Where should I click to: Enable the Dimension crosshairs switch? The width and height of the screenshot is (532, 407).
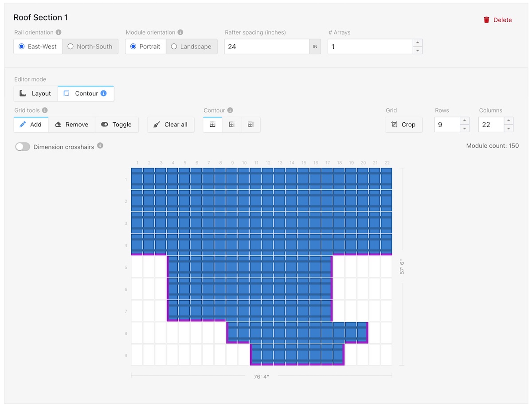click(x=23, y=147)
